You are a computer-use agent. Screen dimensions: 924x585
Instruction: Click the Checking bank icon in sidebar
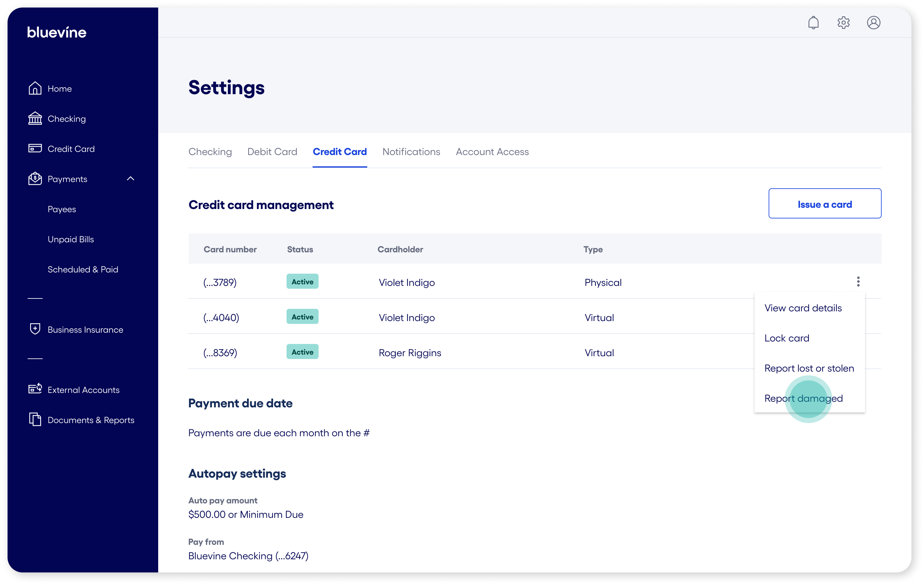pos(35,119)
